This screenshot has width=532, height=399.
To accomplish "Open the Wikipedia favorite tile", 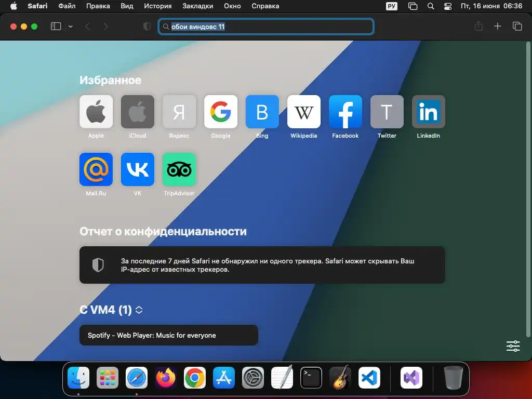I will click(303, 112).
